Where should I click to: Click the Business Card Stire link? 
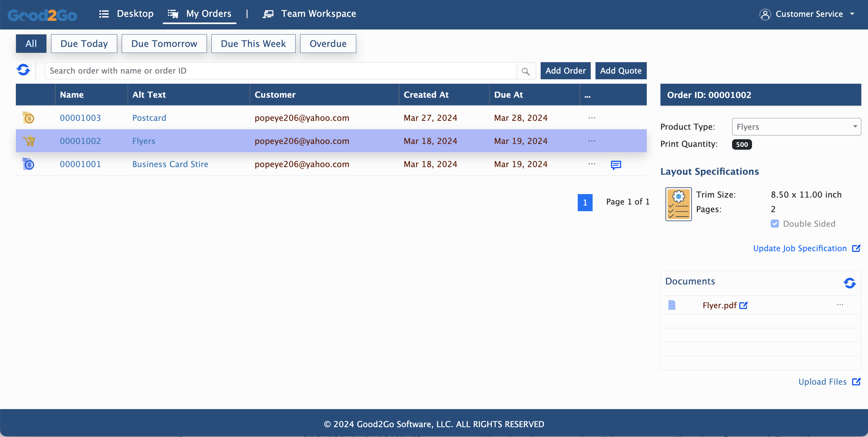(x=170, y=164)
